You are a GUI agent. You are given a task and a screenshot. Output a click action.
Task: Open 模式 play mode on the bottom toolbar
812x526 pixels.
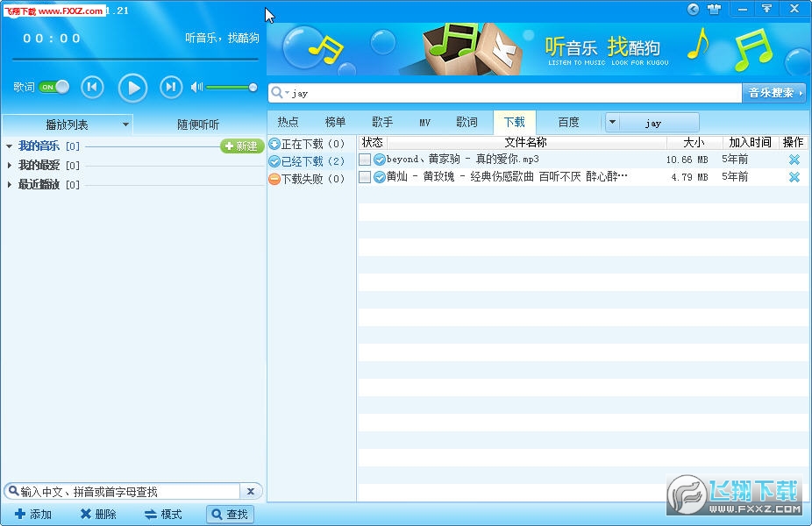(149, 515)
